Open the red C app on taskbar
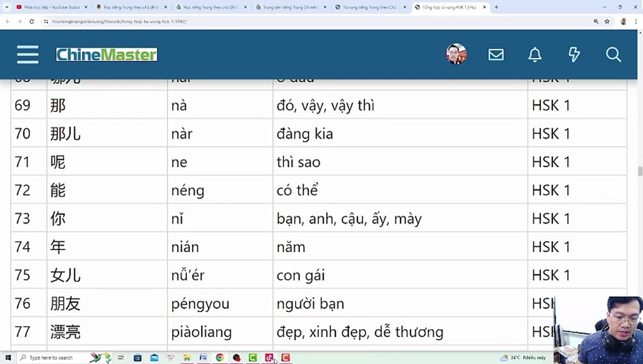The width and height of the screenshot is (643, 364). pyautogui.click(x=286, y=357)
